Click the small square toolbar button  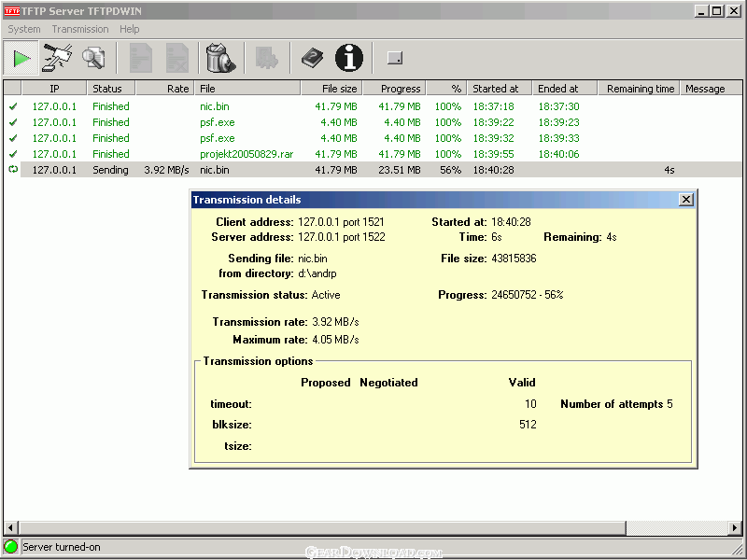395,58
